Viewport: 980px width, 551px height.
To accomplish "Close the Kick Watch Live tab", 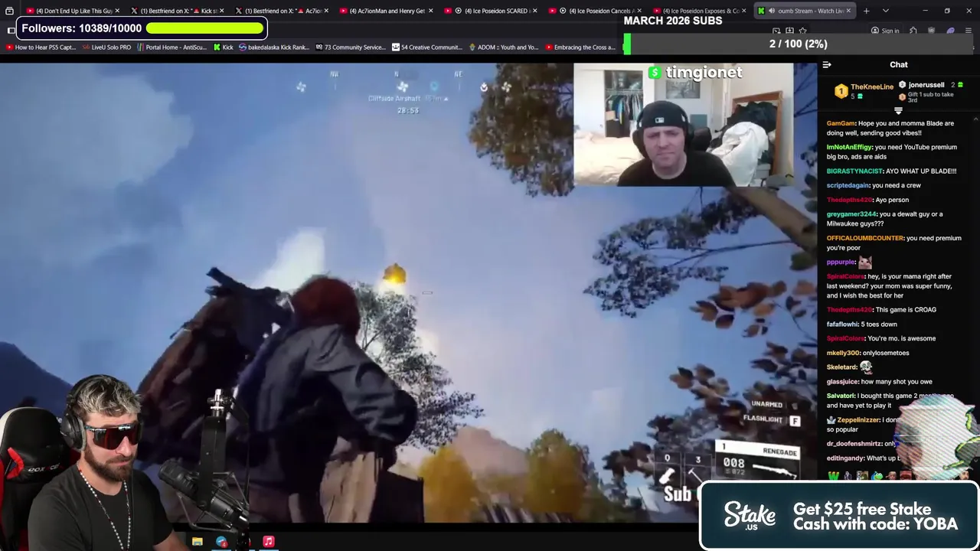I will click(x=848, y=11).
